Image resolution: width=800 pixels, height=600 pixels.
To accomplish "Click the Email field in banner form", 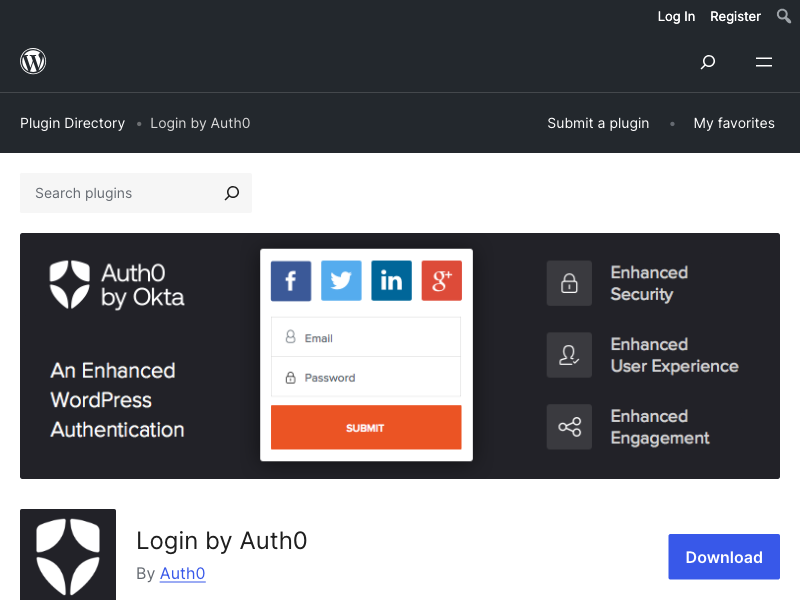I will tap(366, 337).
